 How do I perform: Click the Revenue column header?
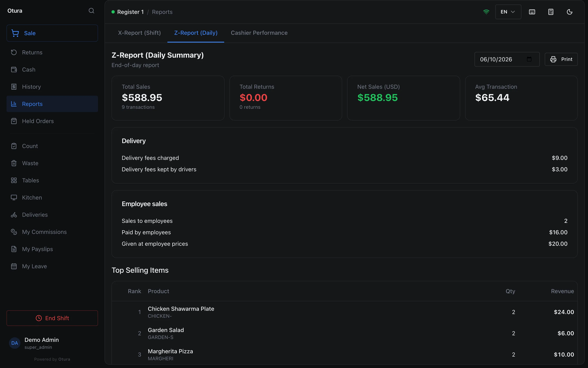[562, 291]
